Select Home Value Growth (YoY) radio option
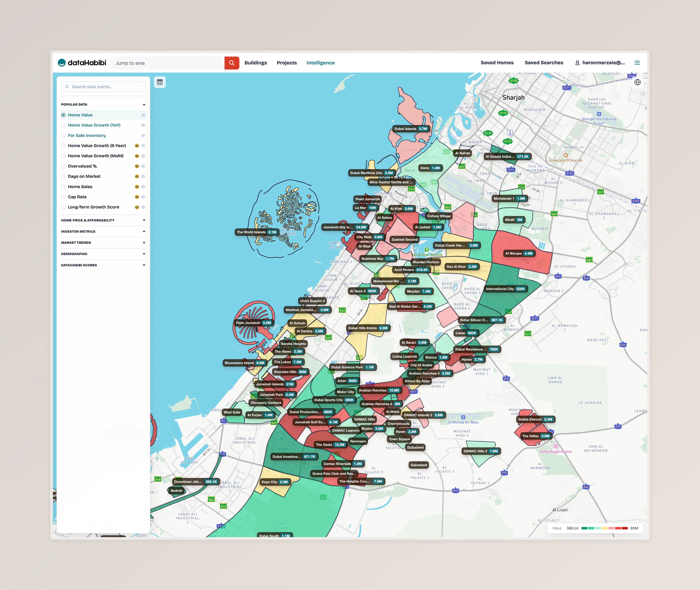The height and width of the screenshot is (590, 700). (63, 125)
